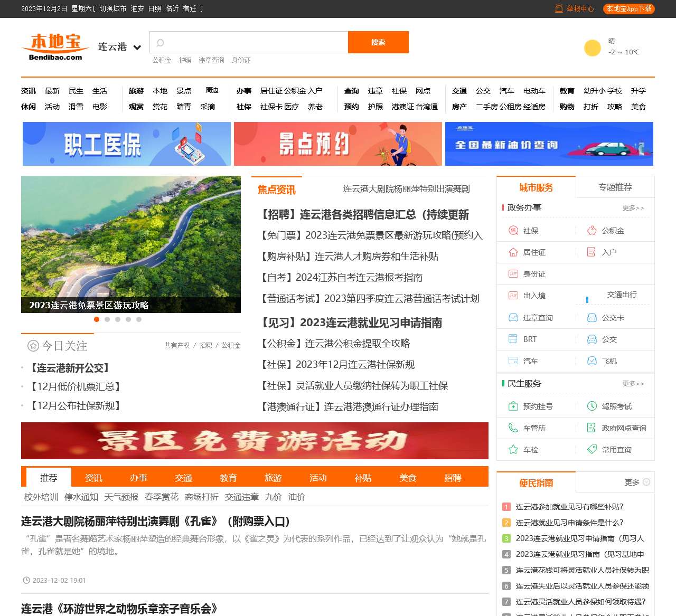
Task: Click the 预约挂号 medical icon
Action: [x=513, y=406]
